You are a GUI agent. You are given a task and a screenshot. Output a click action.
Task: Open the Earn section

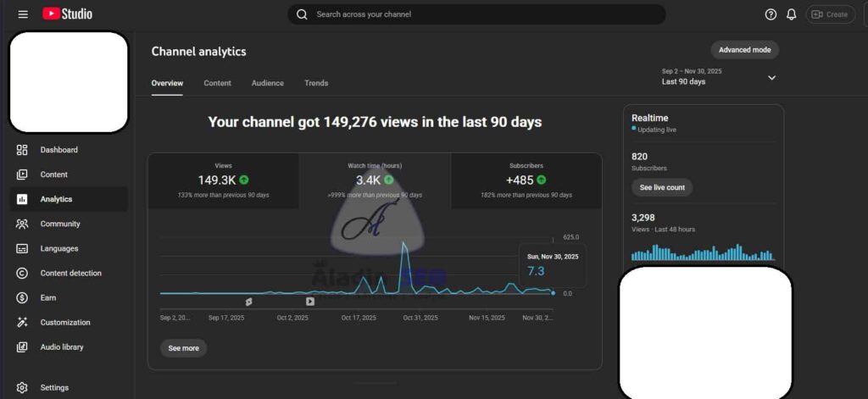(x=49, y=297)
